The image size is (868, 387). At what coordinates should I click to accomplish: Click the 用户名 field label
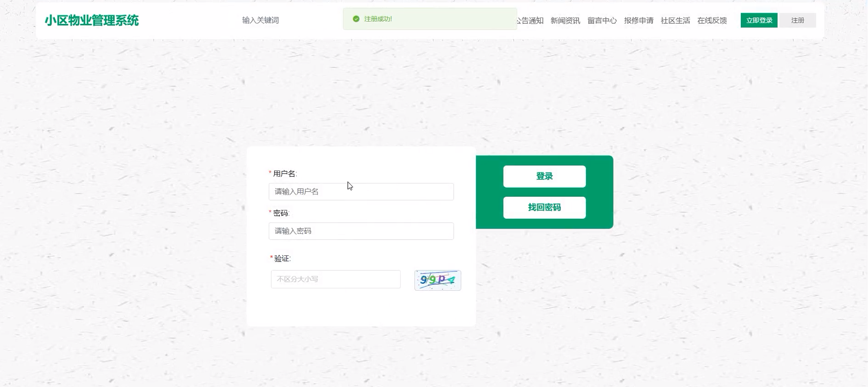click(x=284, y=174)
